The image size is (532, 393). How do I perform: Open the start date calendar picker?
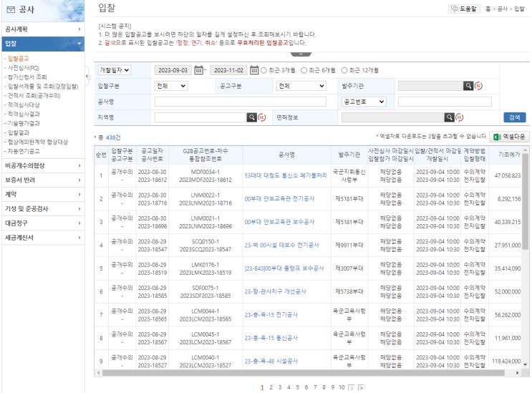pyautogui.click(x=198, y=70)
